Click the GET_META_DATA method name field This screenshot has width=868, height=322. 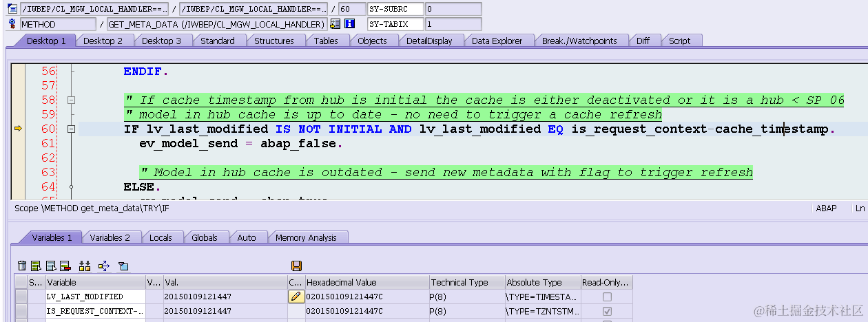tap(217, 24)
